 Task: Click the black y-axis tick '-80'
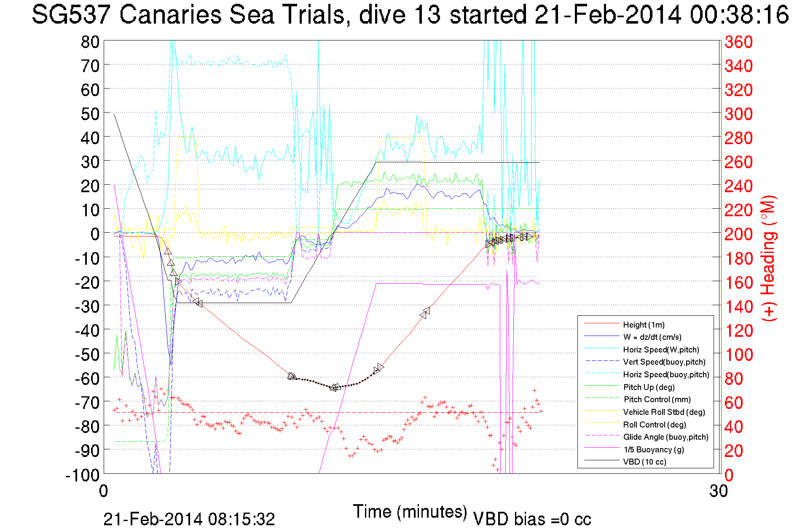[x=87, y=426]
